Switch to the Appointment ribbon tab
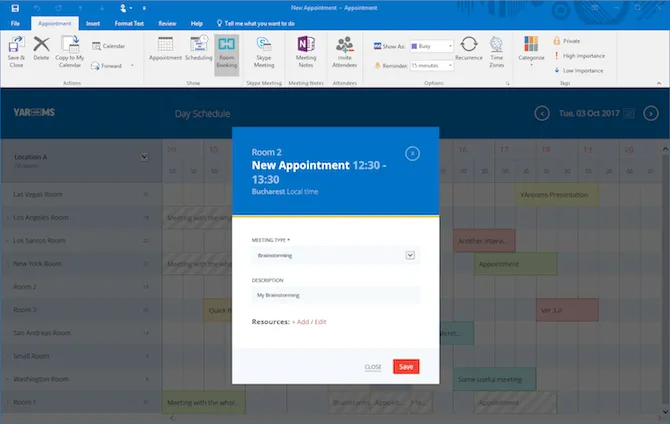Viewport: 670px width, 424px height. tap(55, 24)
